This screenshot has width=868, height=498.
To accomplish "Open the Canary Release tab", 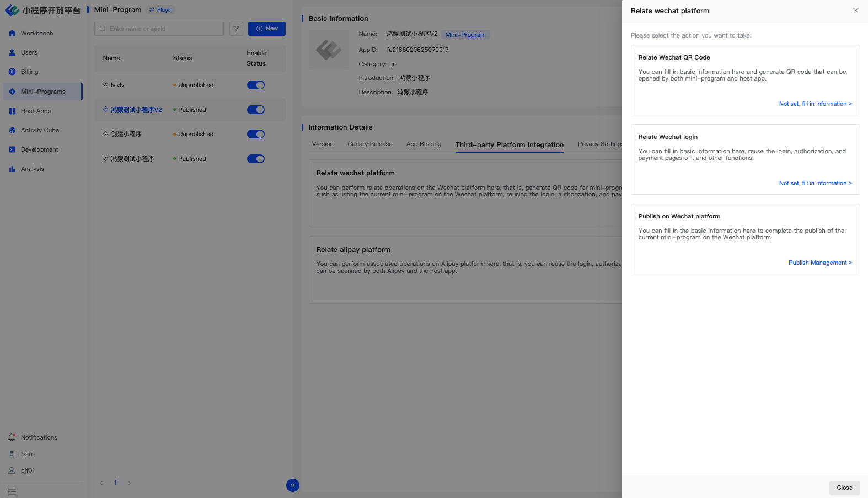I will point(370,144).
